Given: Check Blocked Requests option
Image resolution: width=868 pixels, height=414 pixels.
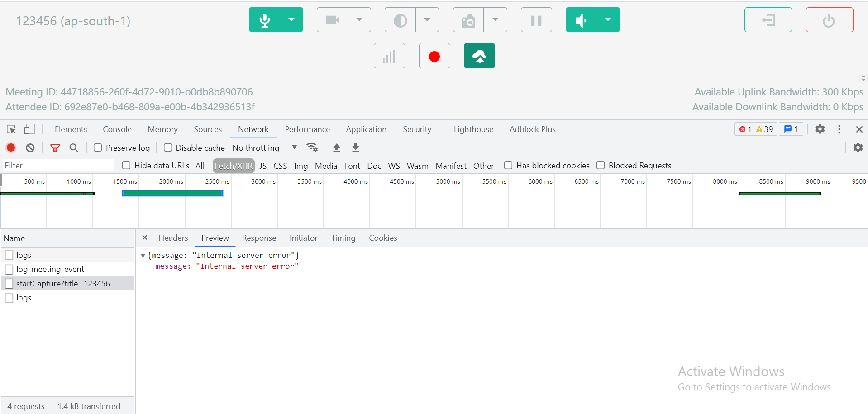Looking at the screenshot, I should [x=601, y=165].
